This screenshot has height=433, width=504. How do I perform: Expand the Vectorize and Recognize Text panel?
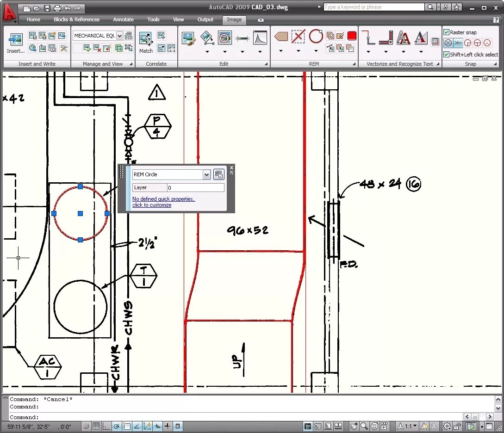click(x=438, y=64)
